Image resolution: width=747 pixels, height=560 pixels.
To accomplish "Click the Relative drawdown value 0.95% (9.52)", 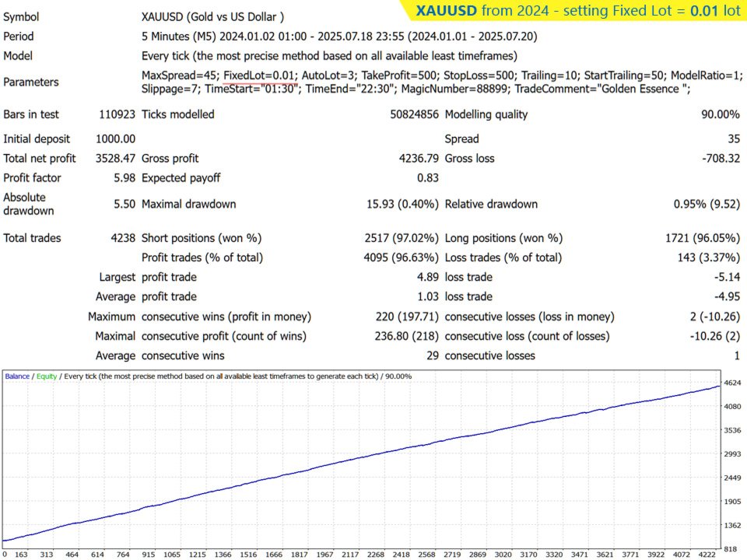I will [x=707, y=205].
